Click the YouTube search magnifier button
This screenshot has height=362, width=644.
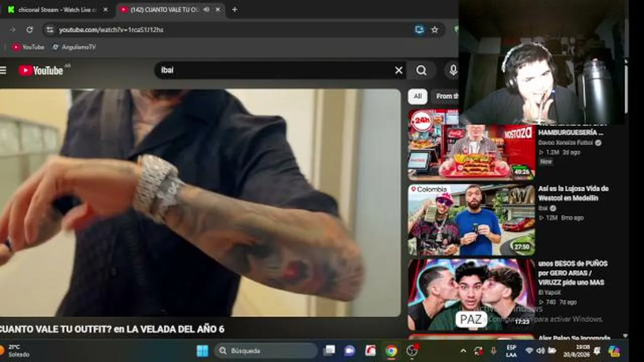coord(422,70)
